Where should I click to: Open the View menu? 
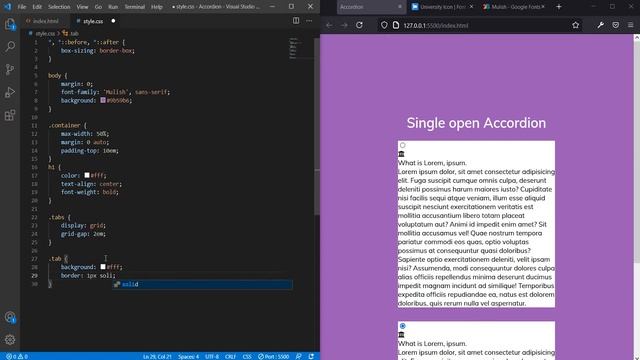coord(82,7)
